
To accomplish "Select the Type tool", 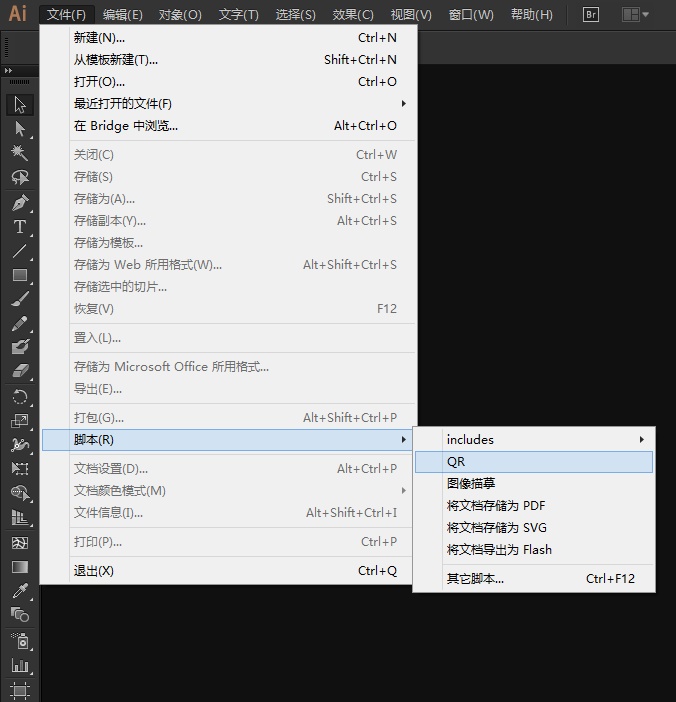I will pyautogui.click(x=20, y=227).
